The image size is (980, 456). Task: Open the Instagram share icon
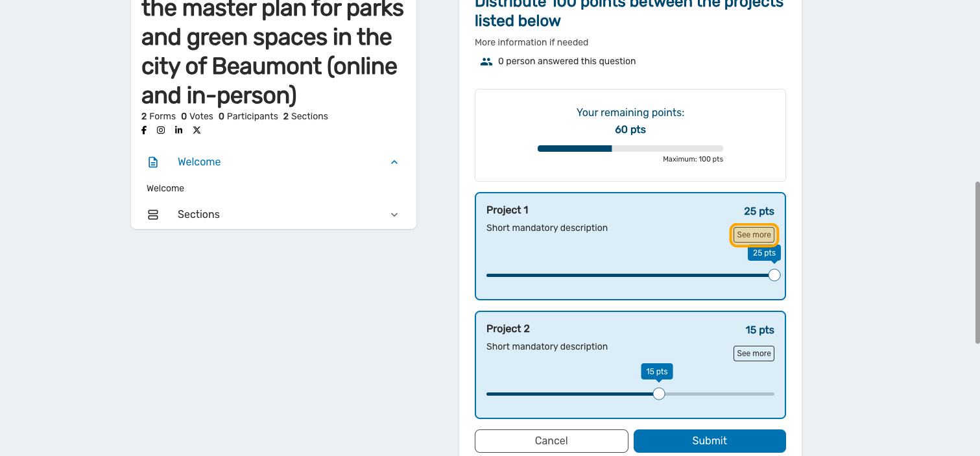click(161, 130)
